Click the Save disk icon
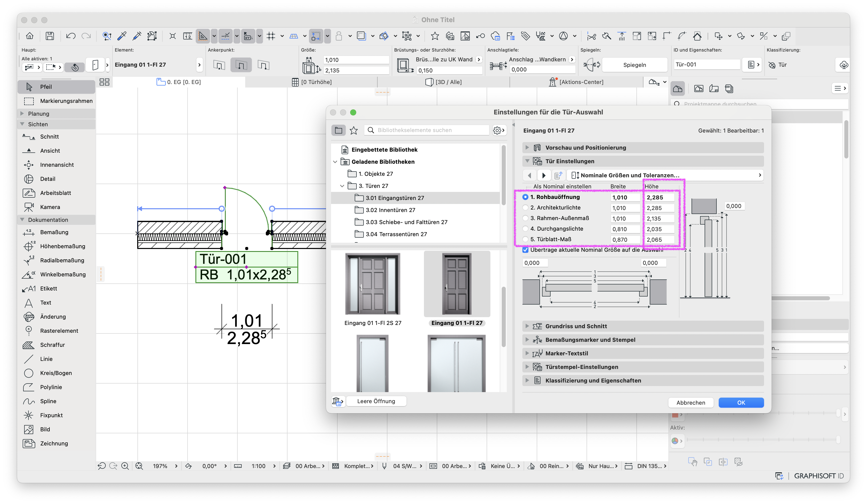The height and width of the screenshot is (504, 867). tap(50, 36)
